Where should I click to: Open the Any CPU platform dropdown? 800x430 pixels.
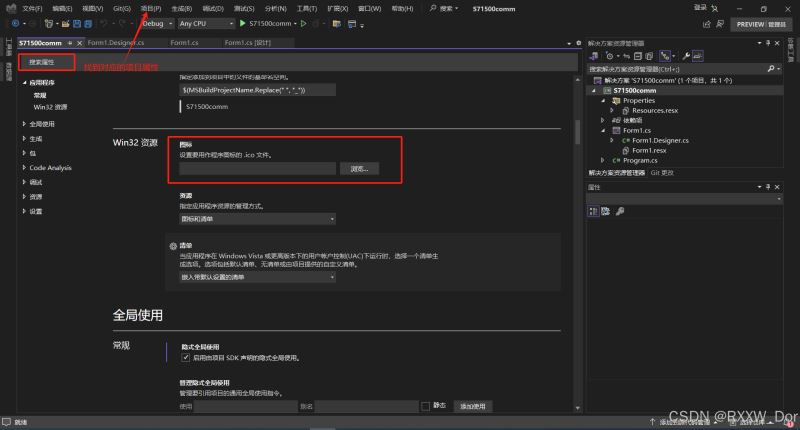click(x=205, y=23)
